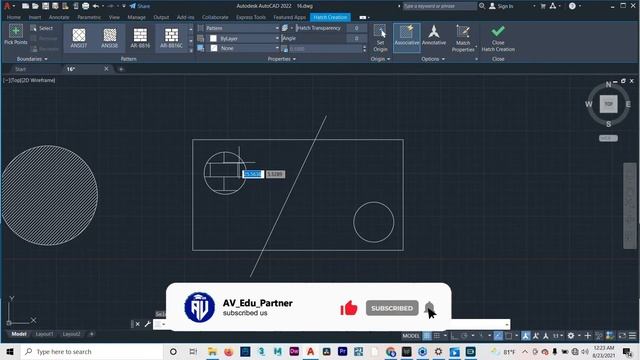Click the ByLayer hatch color swatch

(x=213, y=38)
